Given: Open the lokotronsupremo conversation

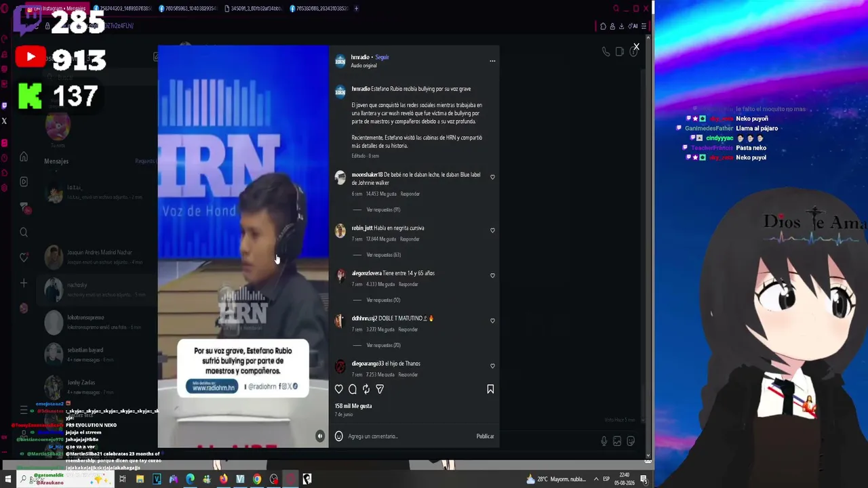Looking at the screenshot, I should pos(96,322).
